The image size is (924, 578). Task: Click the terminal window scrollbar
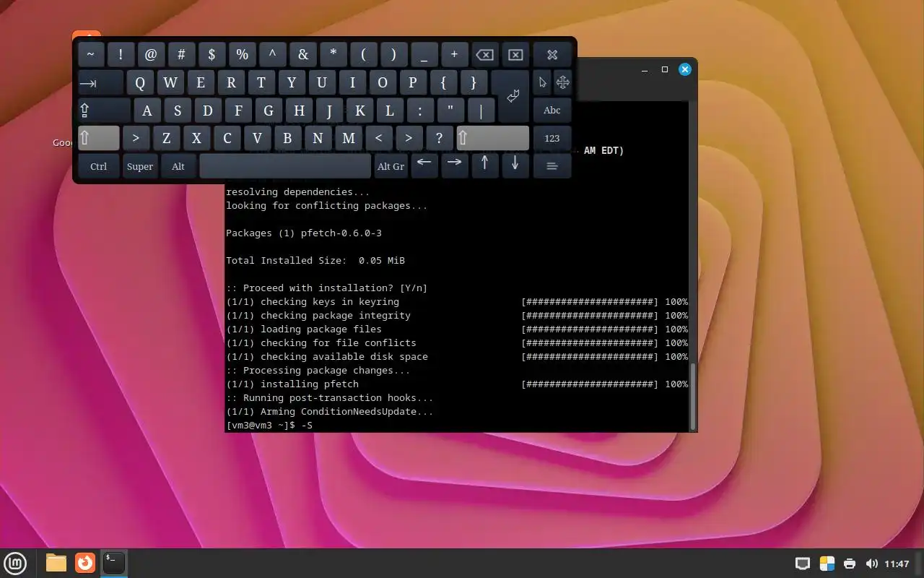[x=694, y=396]
